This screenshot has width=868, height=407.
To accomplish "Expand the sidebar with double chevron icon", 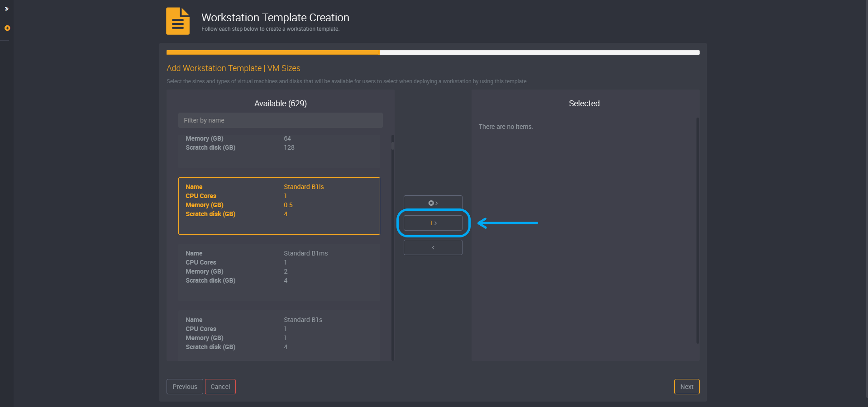I will coord(7,9).
